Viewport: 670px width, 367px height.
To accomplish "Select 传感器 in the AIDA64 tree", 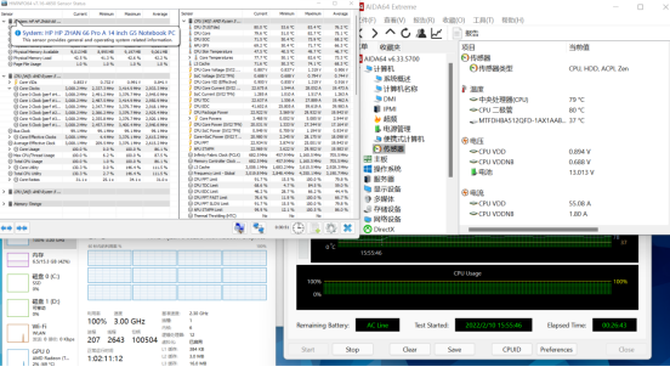I will pyautogui.click(x=389, y=149).
